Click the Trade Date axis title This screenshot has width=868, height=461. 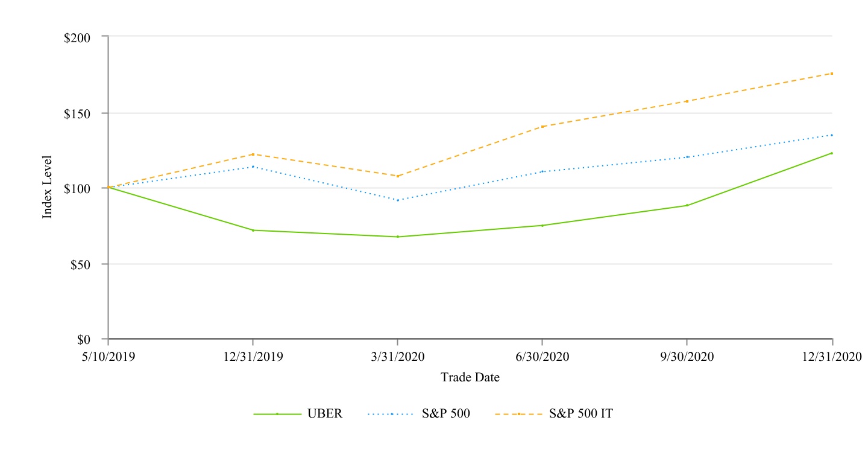point(470,378)
